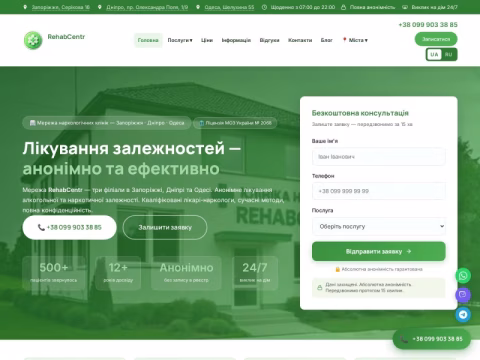
Task: Switch site language to UA
Action: (x=434, y=54)
